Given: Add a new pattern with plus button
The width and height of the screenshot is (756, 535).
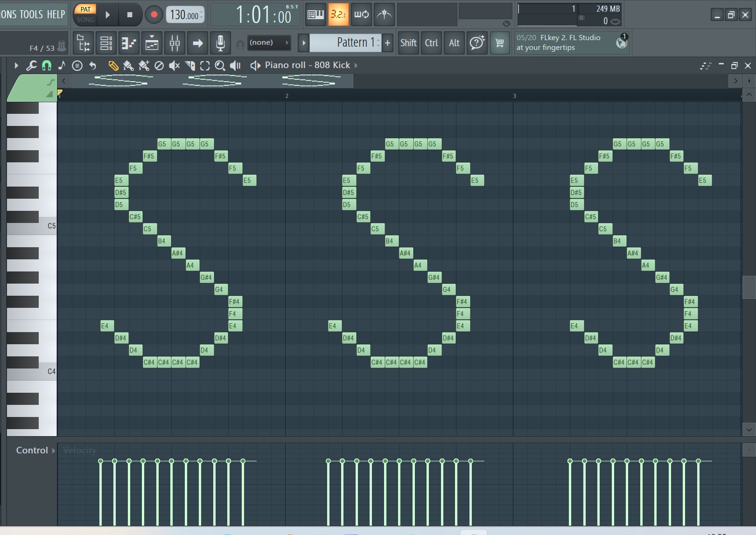Looking at the screenshot, I should [387, 43].
